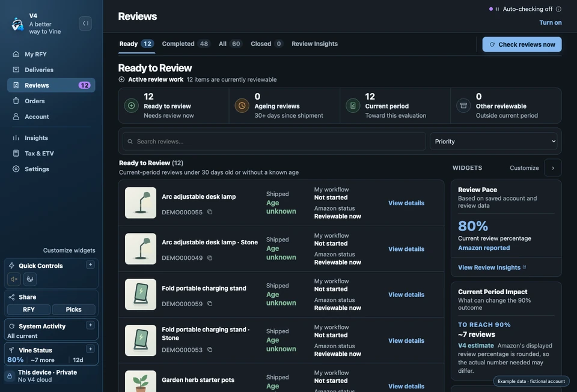
Task: Open Orders section
Action: pyautogui.click(x=51, y=101)
